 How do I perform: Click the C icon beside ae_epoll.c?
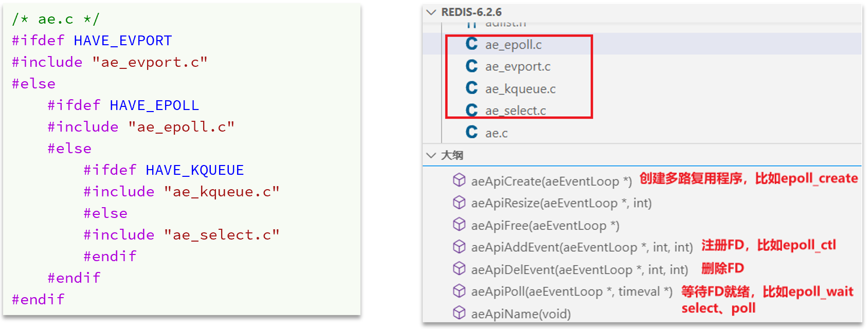click(x=472, y=44)
